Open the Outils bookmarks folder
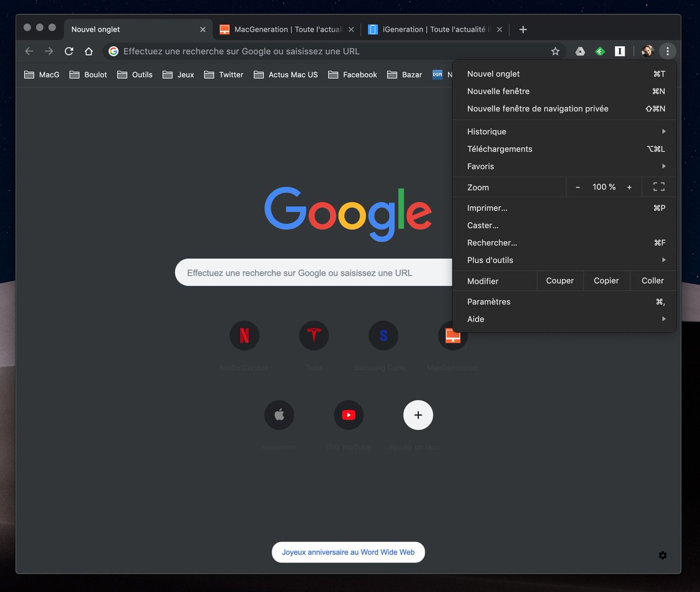The height and width of the screenshot is (592, 700). pyautogui.click(x=135, y=75)
